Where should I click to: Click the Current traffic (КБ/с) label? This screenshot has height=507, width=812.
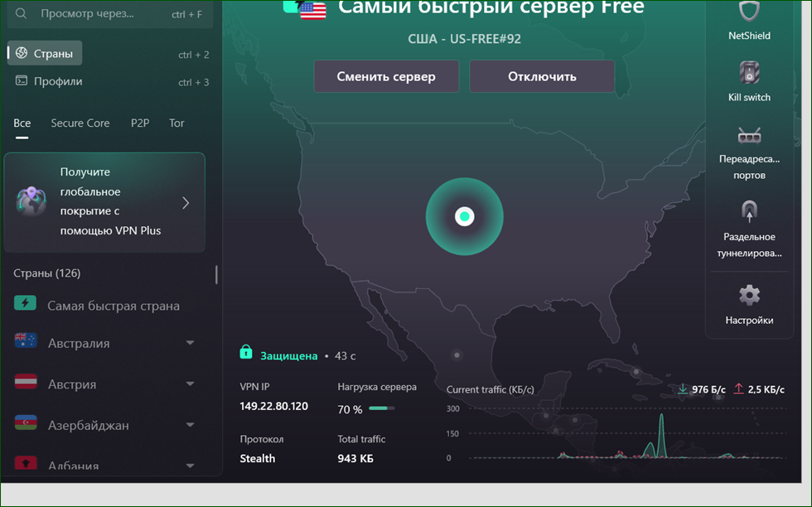point(490,389)
